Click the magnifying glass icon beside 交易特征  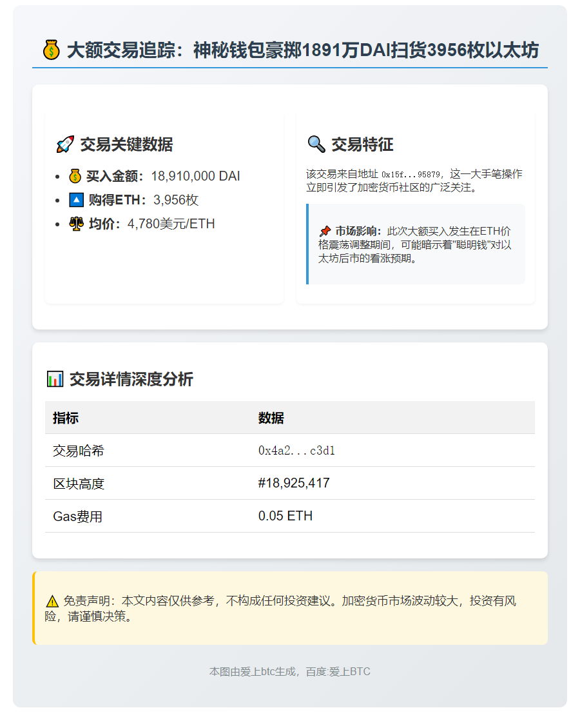point(316,144)
